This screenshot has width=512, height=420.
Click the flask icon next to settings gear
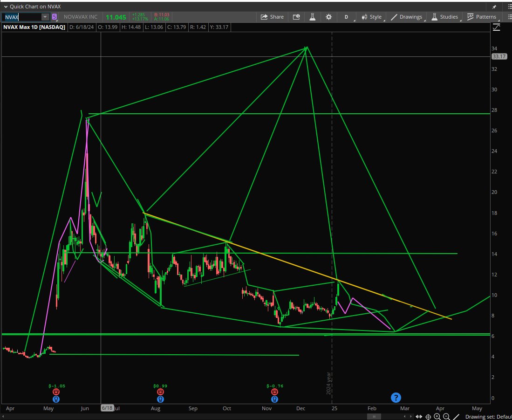pyautogui.click(x=312, y=17)
